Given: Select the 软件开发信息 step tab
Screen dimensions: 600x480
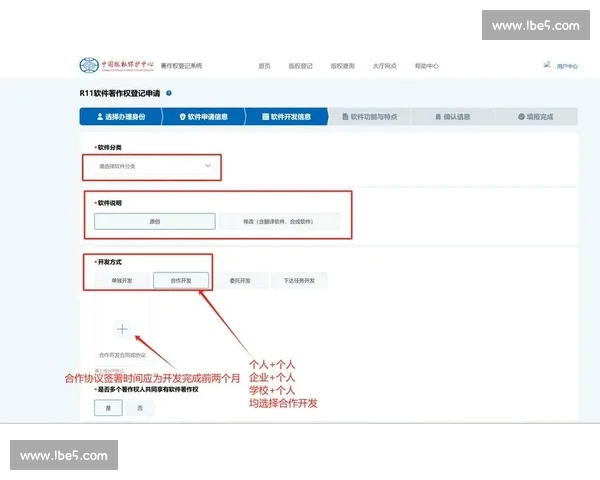Looking at the screenshot, I should point(287,116).
